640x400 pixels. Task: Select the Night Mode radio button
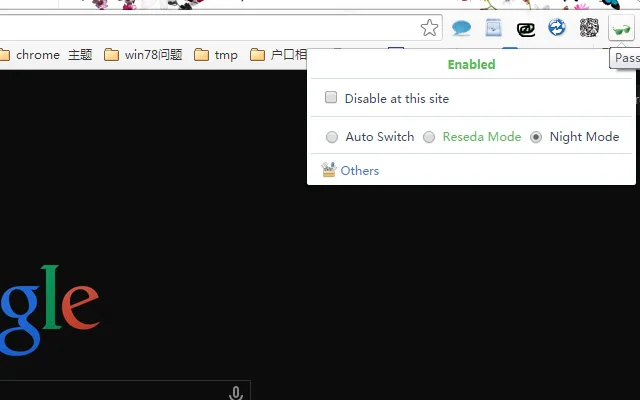pyautogui.click(x=536, y=137)
